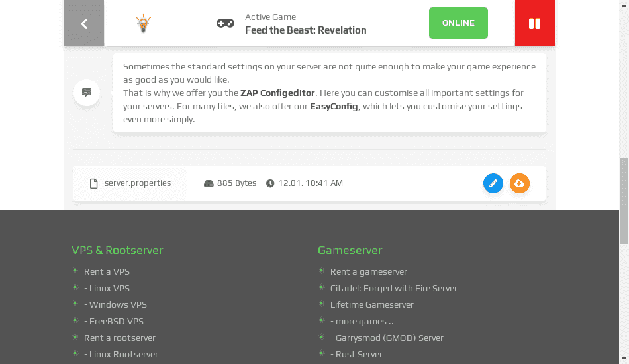
Task: Select the FreeBSD VPS link
Action: (114, 321)
